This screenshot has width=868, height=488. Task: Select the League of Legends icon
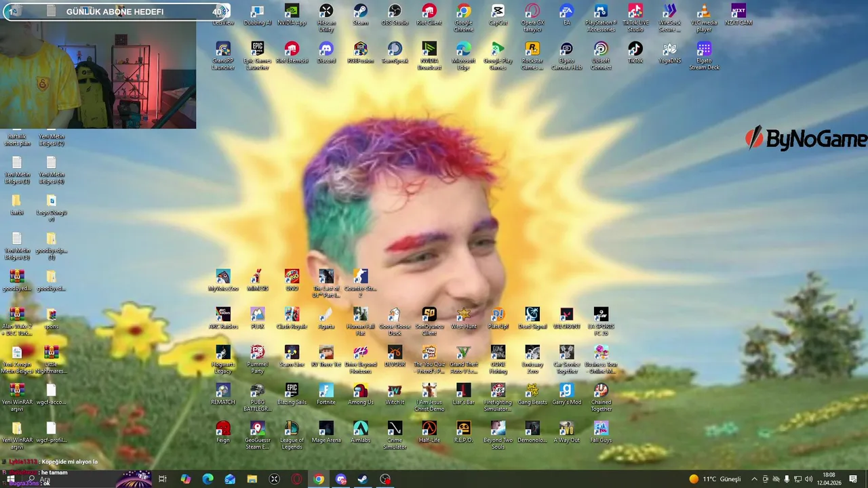292,436
